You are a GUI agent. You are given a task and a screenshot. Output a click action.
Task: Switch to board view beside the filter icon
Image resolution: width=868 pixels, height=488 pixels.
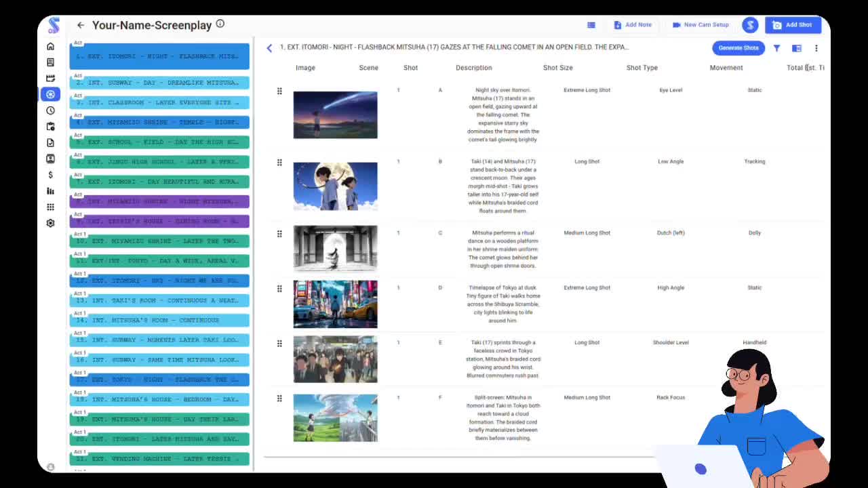tap(796, 47)
